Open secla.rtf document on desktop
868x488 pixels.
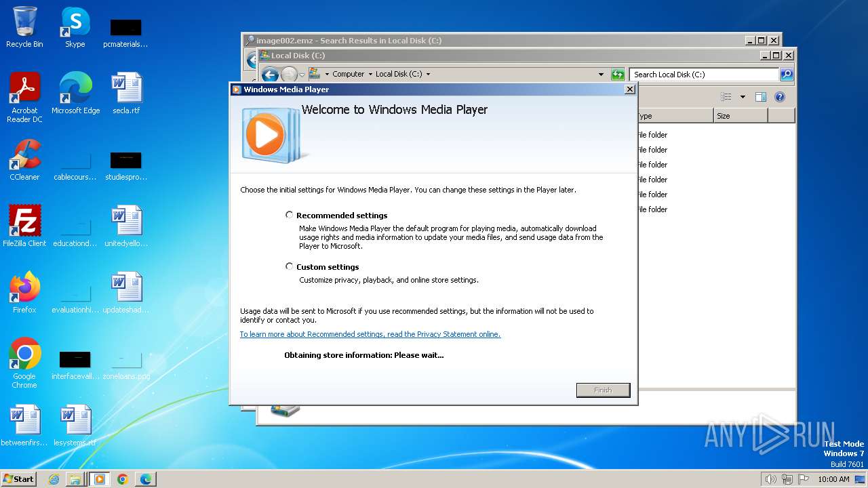coord(126,94)
